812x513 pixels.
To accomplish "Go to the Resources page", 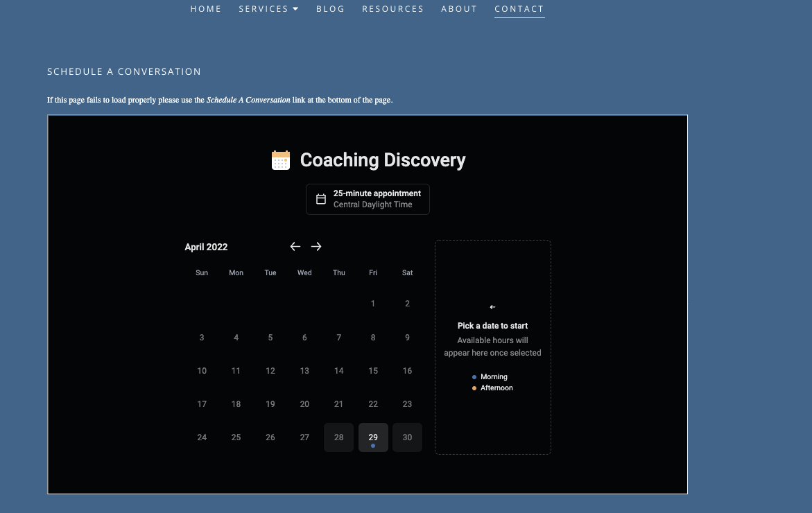I will click(392, 9).
